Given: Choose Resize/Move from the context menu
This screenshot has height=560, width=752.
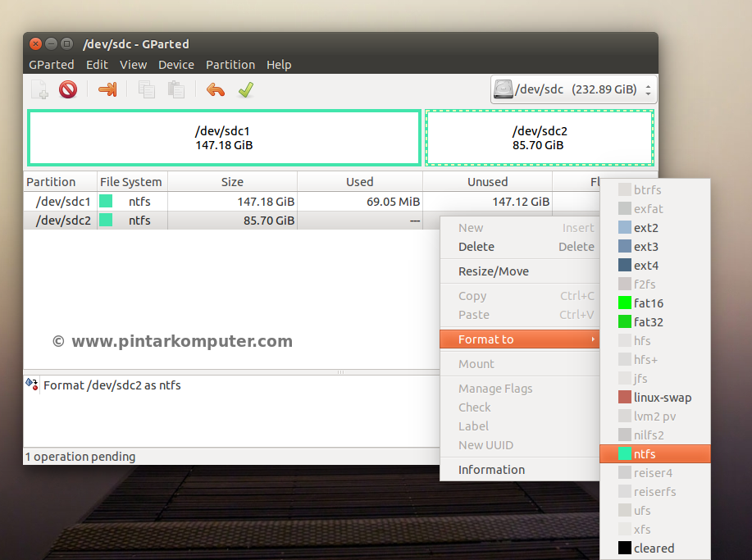Looking at the screenshot, I should [x=493, y=271].
